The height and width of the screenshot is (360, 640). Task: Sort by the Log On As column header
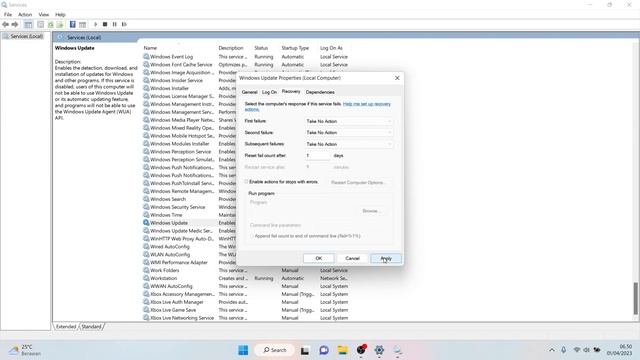point(331,48)
